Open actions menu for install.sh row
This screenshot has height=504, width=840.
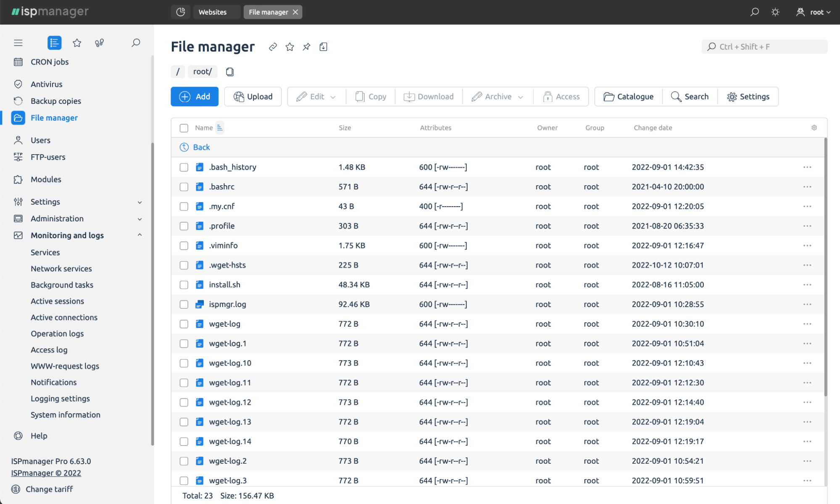(807, 285)
